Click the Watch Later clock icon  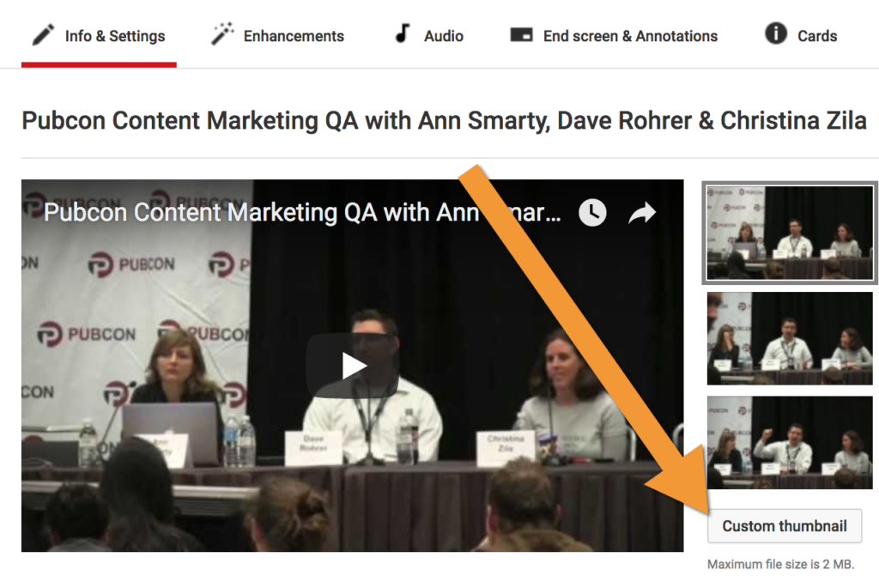click(x=592, y=212)
